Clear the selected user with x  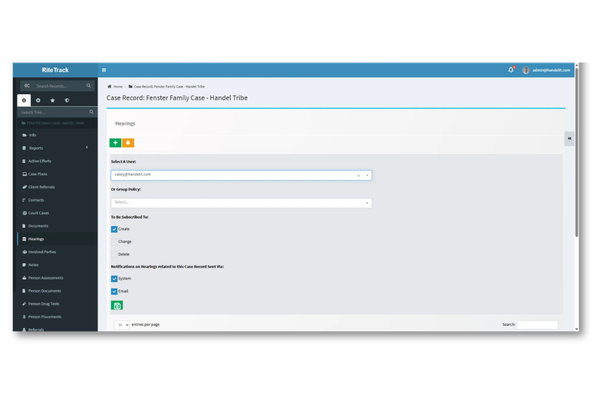coord(359,175)
